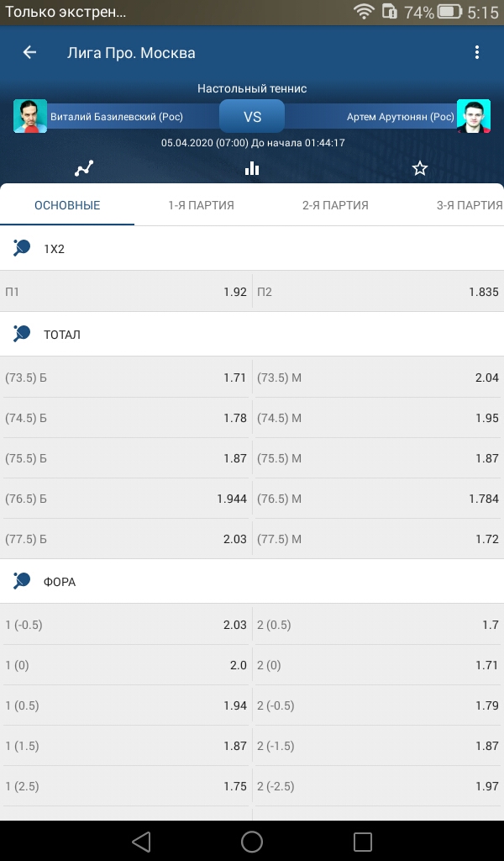Collapse the 1X2 section header
The width and height of the screenshot is (504, 861).
(x=252, y=249)
